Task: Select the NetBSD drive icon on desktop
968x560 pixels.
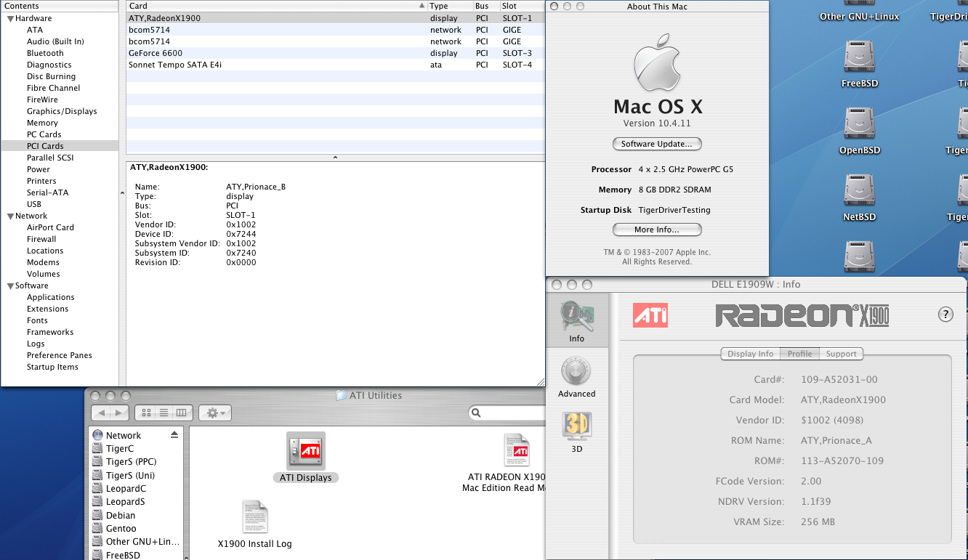Action: 860,191
